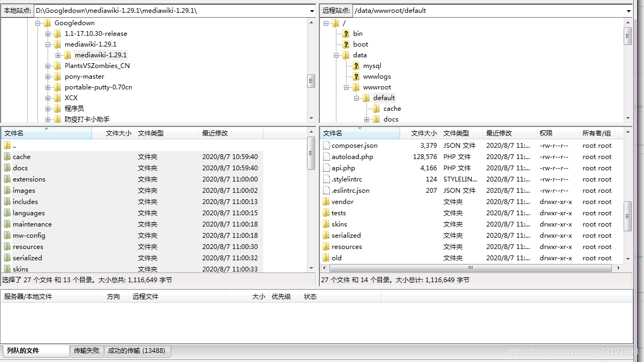Open the local site path dropdown
This screenshot has width=644, height=362.
312,11
